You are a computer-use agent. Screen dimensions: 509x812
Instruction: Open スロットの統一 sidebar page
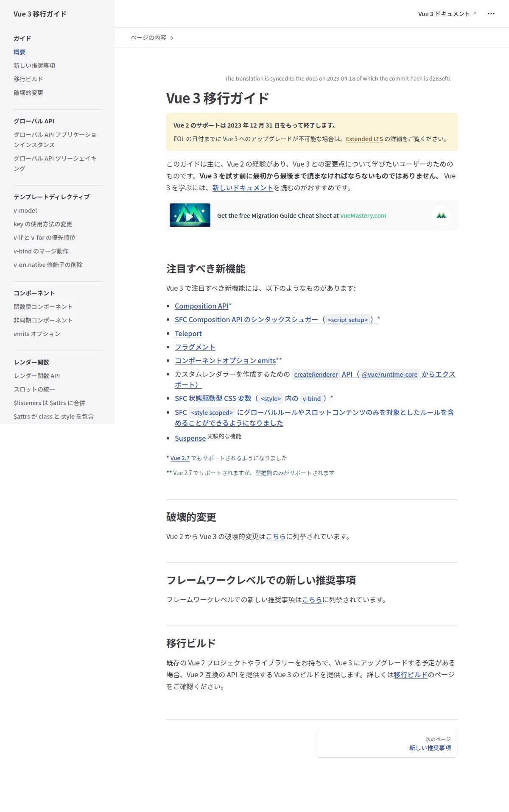tap(34, 389)
